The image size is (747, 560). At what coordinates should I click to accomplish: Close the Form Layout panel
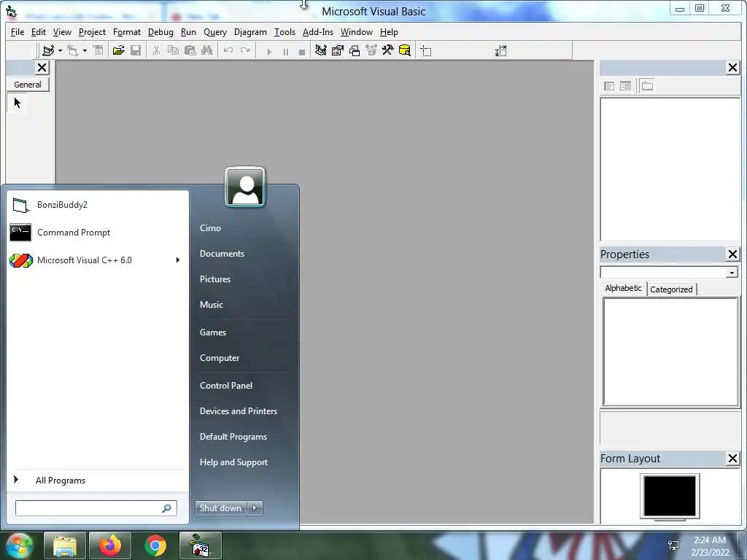pos(732,458)
